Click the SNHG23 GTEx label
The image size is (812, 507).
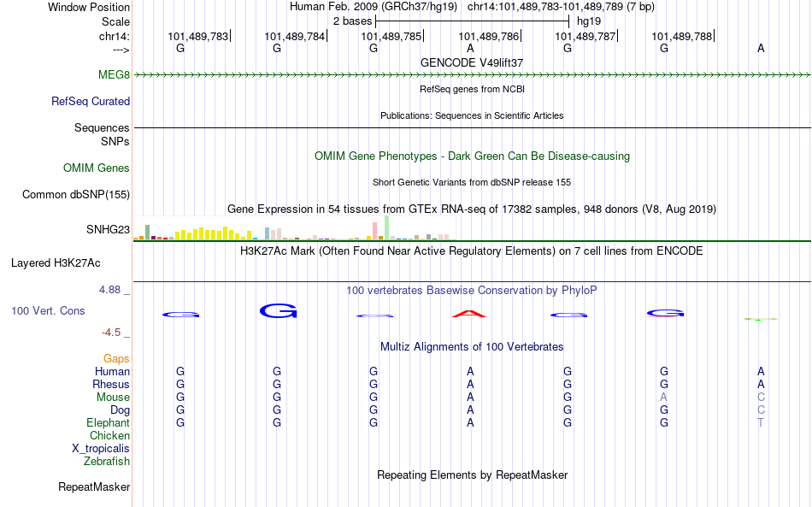point(109,230)
